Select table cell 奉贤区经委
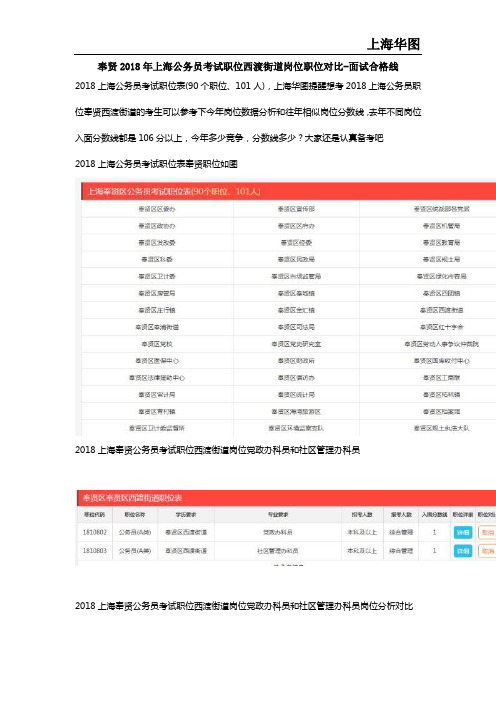 click(296, 243)
